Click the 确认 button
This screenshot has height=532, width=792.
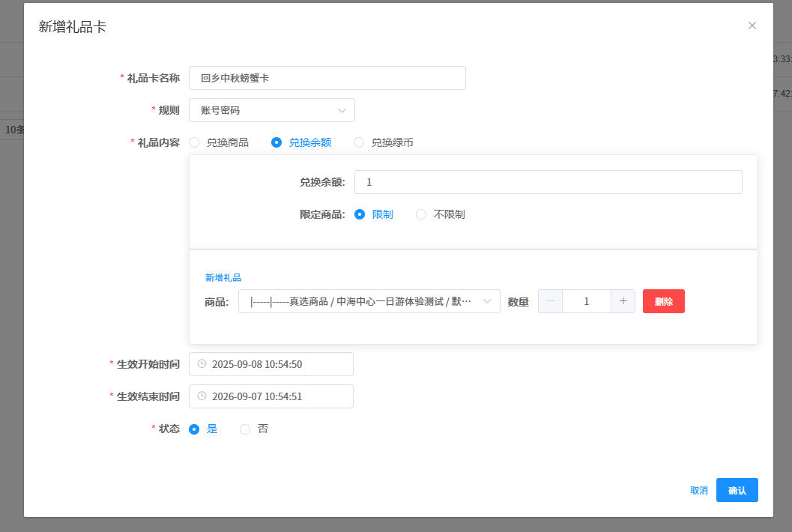click(737, 490)
